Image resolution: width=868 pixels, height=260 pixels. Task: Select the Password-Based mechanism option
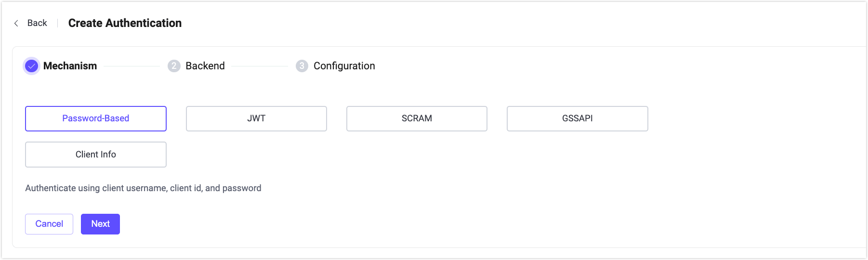[96, 118]
